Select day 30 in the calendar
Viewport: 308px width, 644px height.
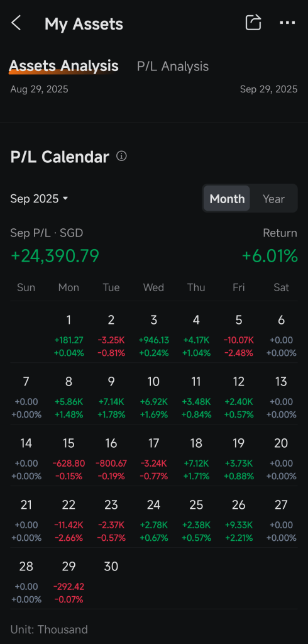[x=111, y=567]
